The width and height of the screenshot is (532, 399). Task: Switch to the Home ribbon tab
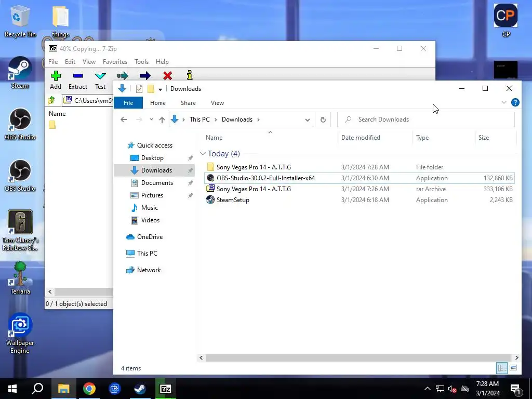(158, 103)
